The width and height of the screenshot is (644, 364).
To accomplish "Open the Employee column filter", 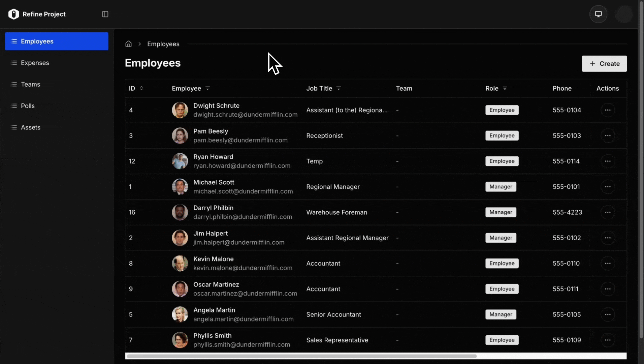I will click(x=207, y=88).
